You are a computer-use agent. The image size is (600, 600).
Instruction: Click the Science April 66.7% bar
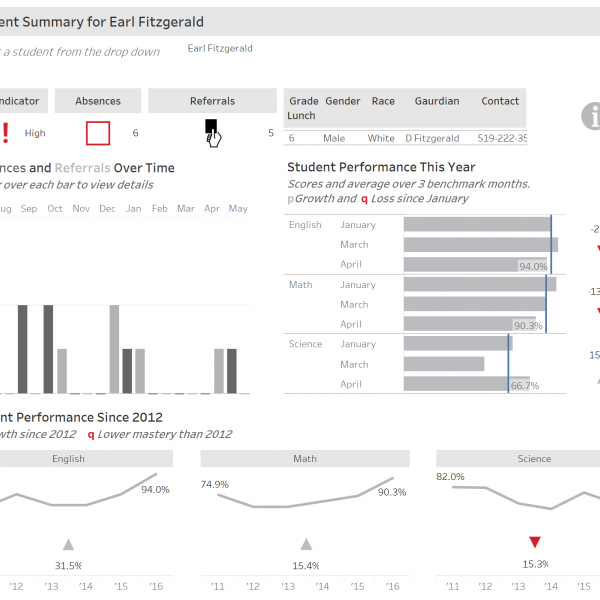tap(466, 384)
